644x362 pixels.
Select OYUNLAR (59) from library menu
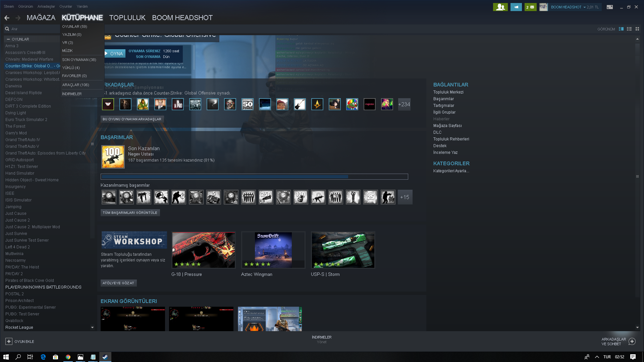coord(74,26)
